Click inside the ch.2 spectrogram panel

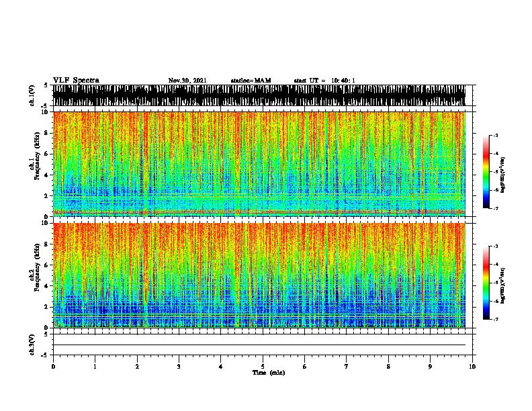coord(259,275)
